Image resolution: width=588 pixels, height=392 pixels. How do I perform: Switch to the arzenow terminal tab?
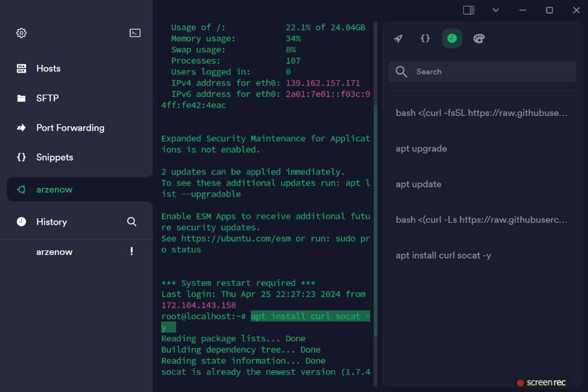point(54,189)
